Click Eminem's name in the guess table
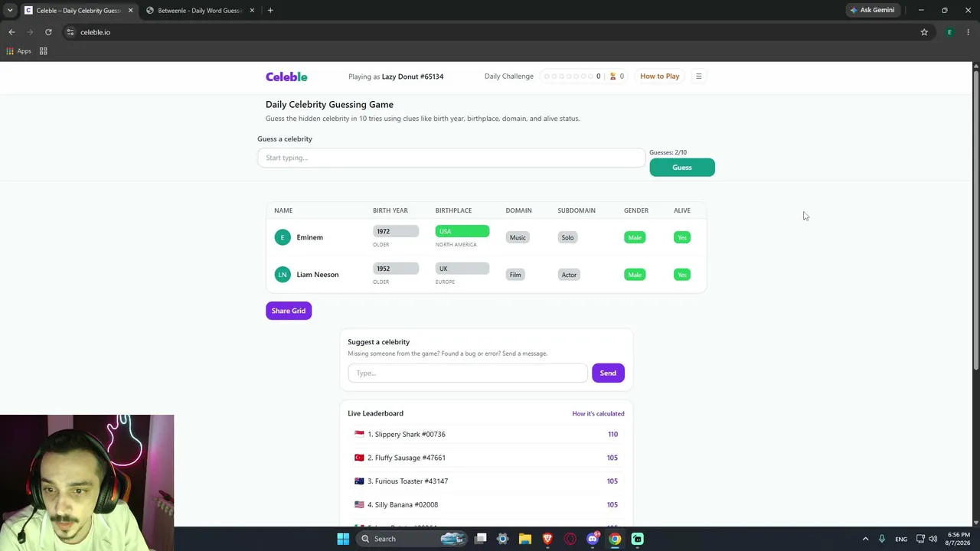The image size is (980, 551). pos(309,237)
